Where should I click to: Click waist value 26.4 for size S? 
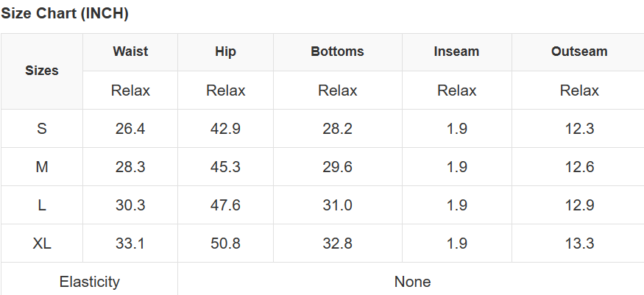[x=130, y=129]
